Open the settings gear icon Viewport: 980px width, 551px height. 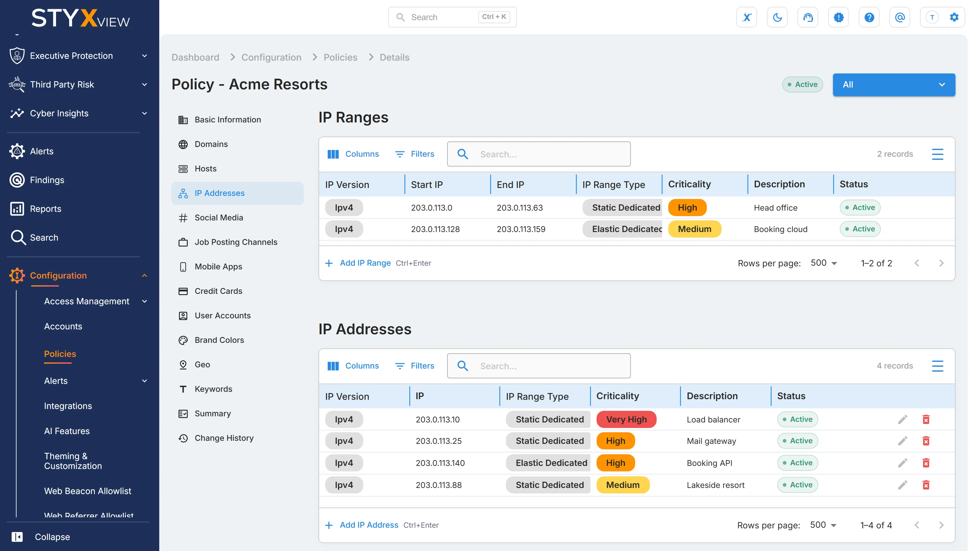click(954, 17)
